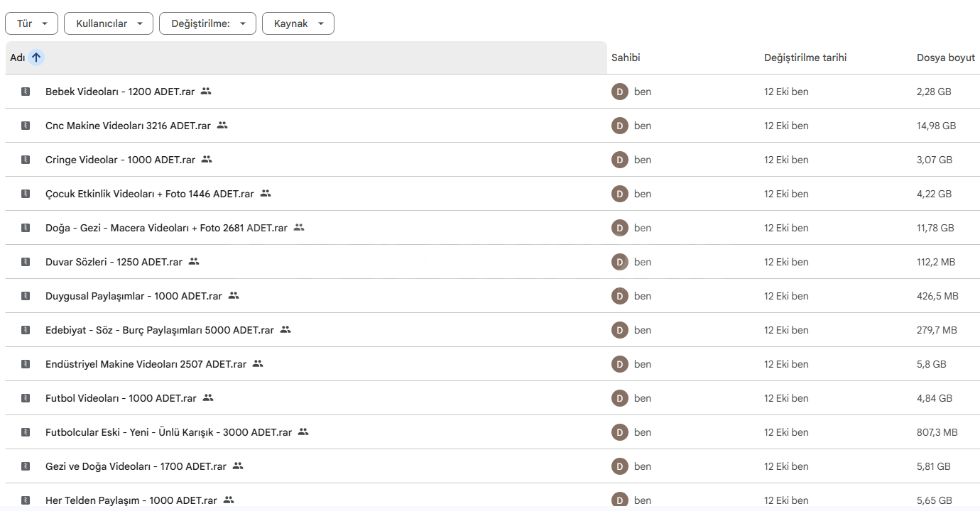Expand the Kaynak filter dropdown
Screen dimensions: 980x511
(x=298, y=23)
